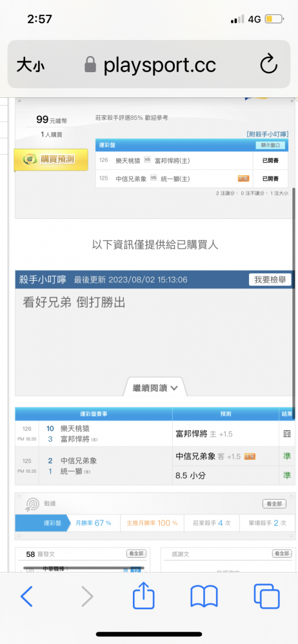Click the 月勝率 67% stat
298x644 pixels.
pos(94,523)
